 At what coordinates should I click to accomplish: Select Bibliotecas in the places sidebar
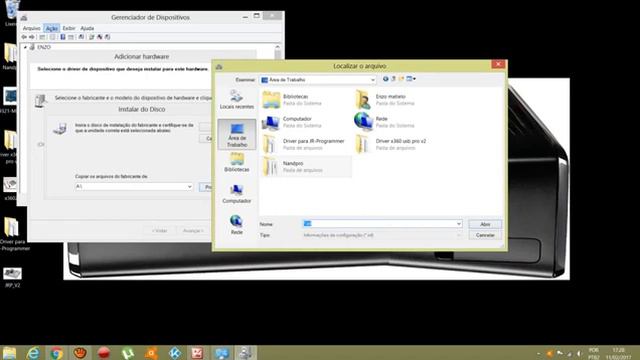tap(237, 162)
